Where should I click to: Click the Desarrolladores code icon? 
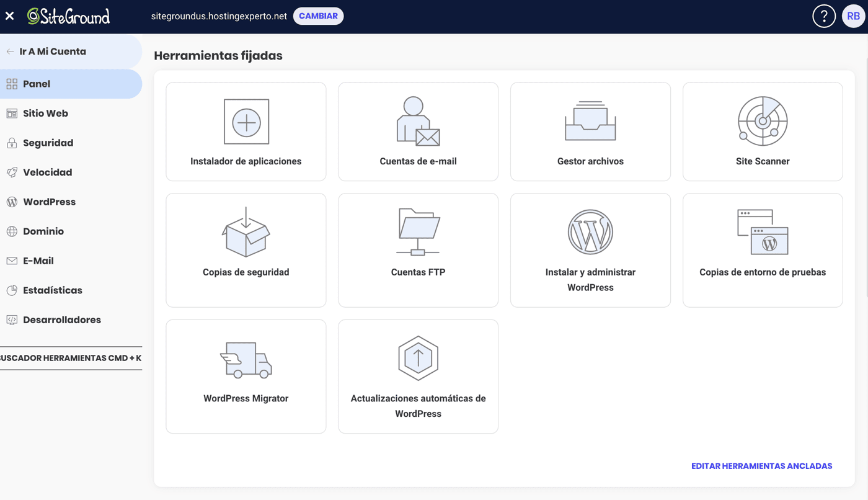pyautogui.click(x=12, y=320)
